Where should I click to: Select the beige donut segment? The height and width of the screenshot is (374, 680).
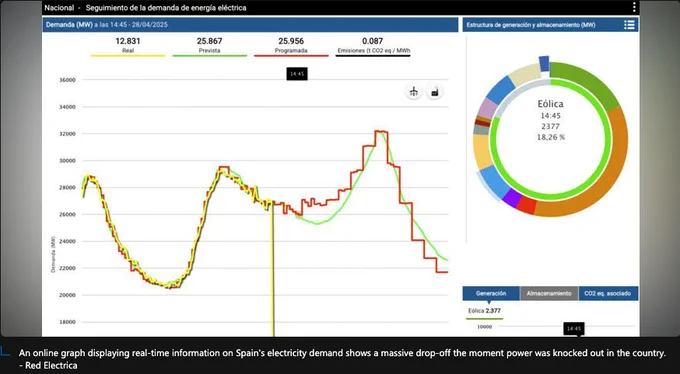[526, 73]
